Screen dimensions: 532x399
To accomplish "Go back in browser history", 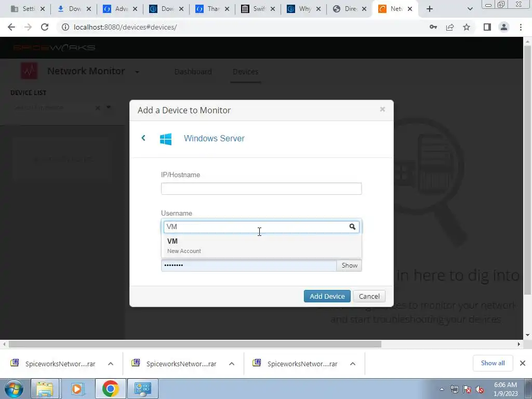I will [x=11, y=27].
